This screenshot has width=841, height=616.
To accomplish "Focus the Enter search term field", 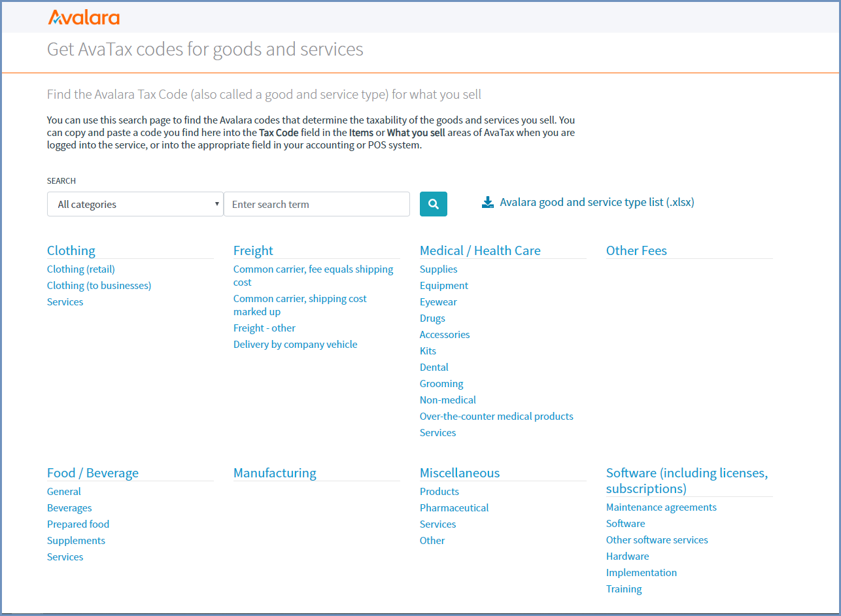I will coord(317,204).
